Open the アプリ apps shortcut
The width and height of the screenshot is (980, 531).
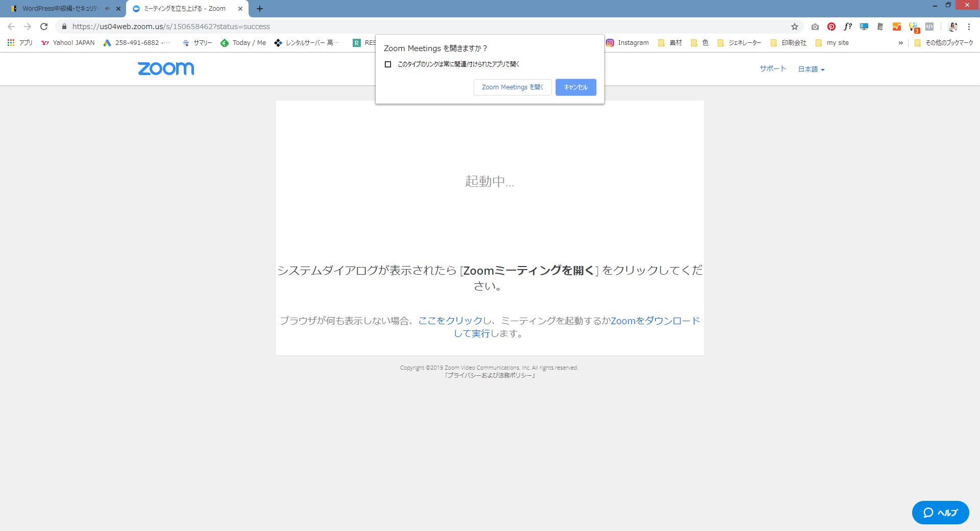[x=20, y=43]
